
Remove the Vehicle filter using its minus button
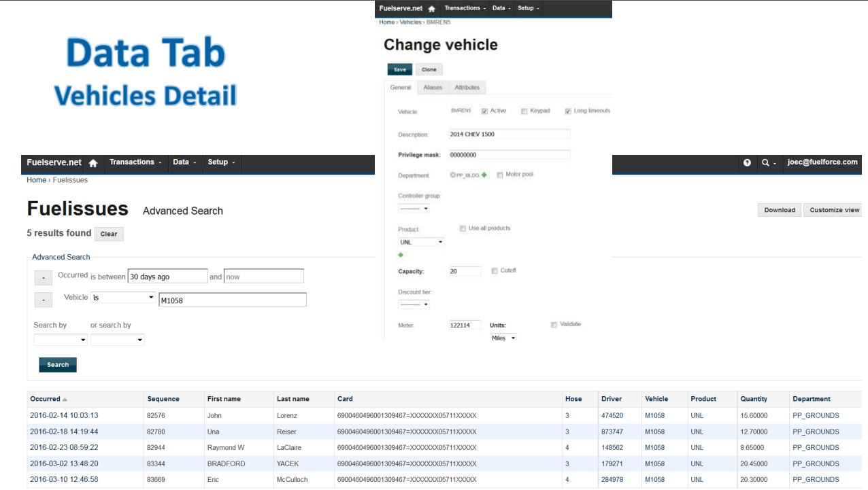[x=43, y=299]
